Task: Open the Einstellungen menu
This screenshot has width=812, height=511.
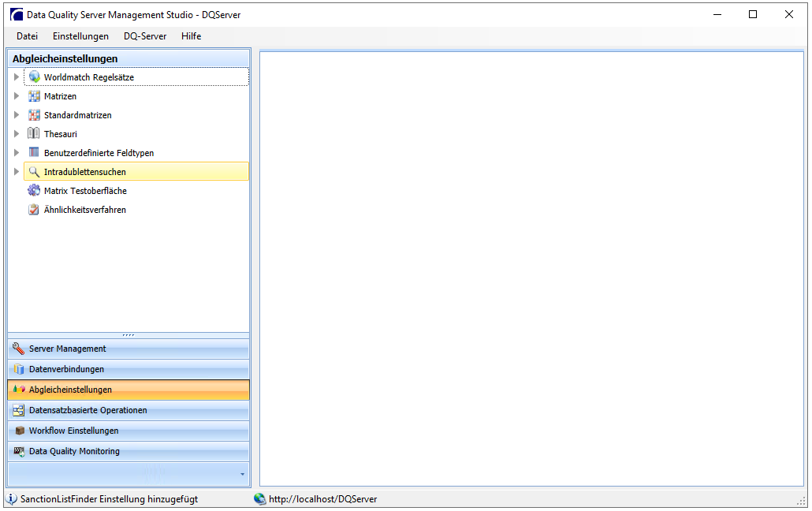Action: pos(80,36)
